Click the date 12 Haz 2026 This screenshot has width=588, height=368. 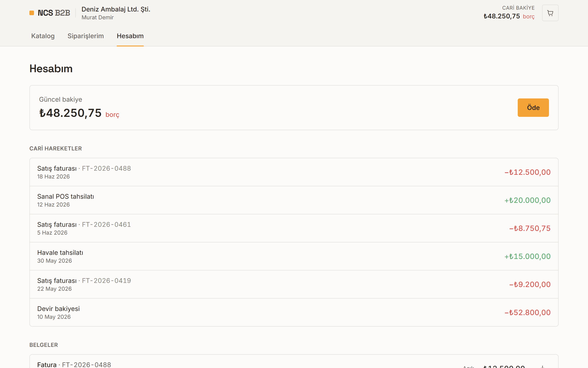(x=54, y=205)
